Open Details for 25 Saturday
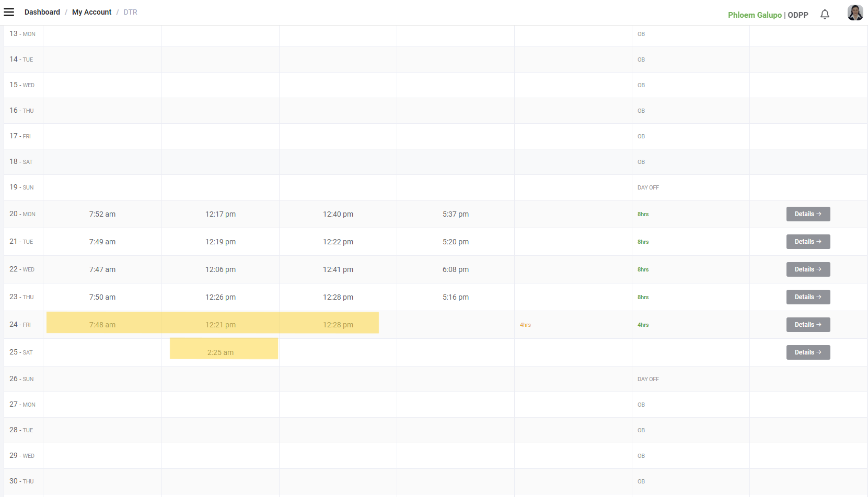 click(808, 352)
